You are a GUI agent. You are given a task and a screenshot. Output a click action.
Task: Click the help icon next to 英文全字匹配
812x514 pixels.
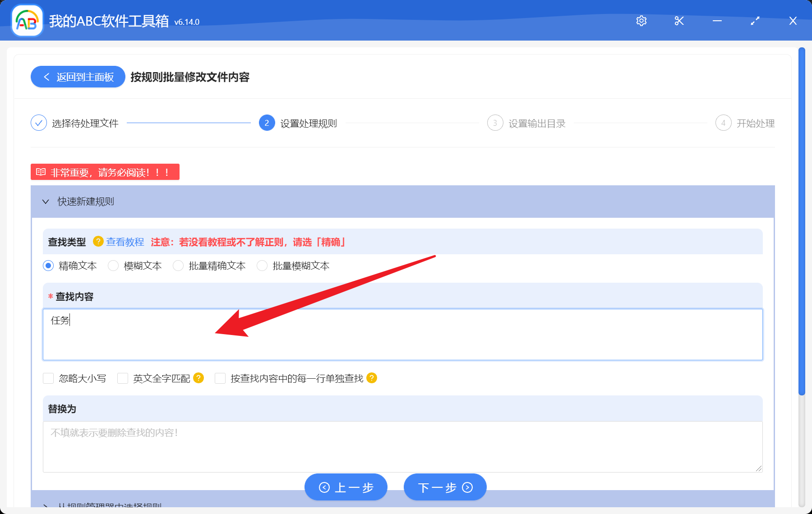pyautogui.click(x=198, y=379)
